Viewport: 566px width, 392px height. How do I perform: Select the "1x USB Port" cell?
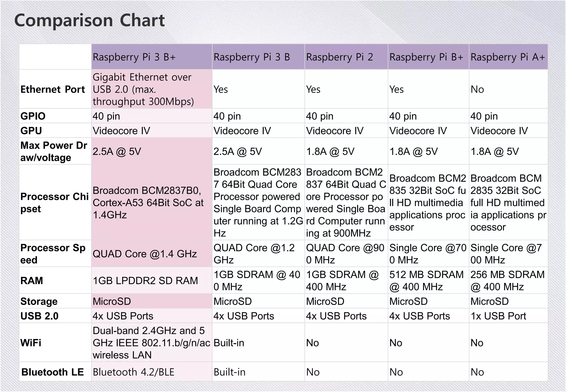coord(498,316)
